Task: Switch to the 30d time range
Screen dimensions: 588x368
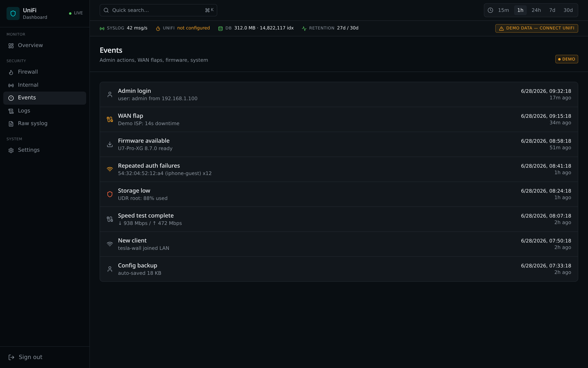Action: 568,10
